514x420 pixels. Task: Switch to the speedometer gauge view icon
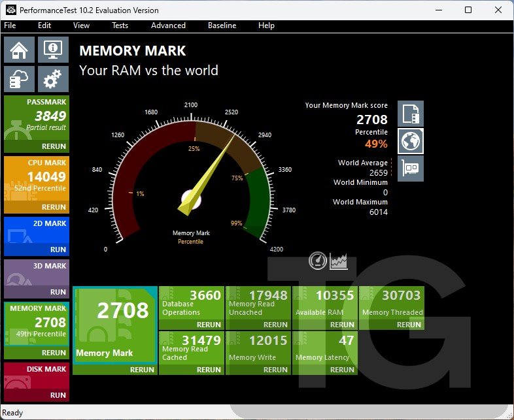(318, 261)
